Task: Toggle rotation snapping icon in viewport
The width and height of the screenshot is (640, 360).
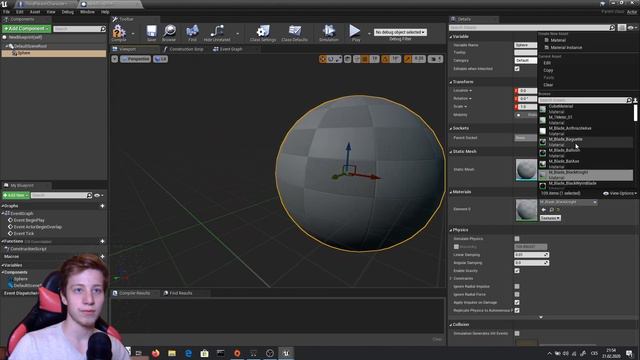Action: coord(385,59)
